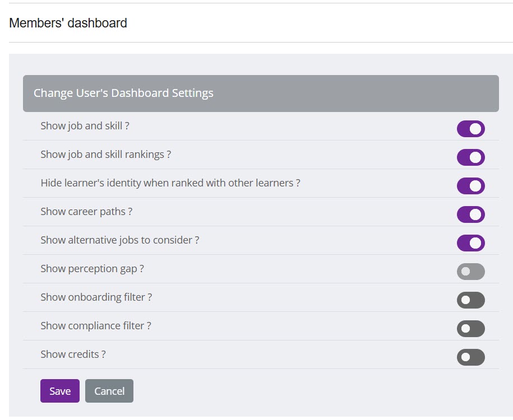Switch on the 'Show credits' toggle
This screenshot has width=513, height=420.
[471, 357]
